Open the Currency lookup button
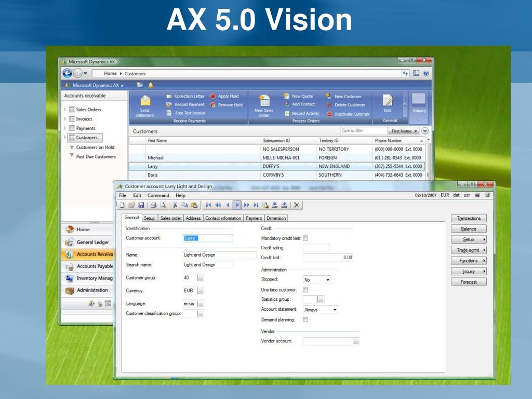This screenshot has width=532, height=399. click(201, 291)
